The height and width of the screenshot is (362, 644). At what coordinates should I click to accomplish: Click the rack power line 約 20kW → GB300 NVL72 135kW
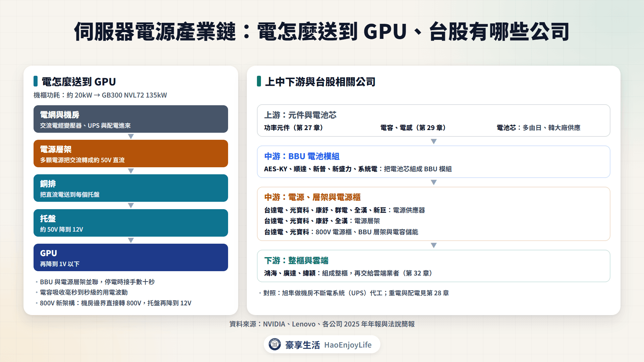coord(100,95)
